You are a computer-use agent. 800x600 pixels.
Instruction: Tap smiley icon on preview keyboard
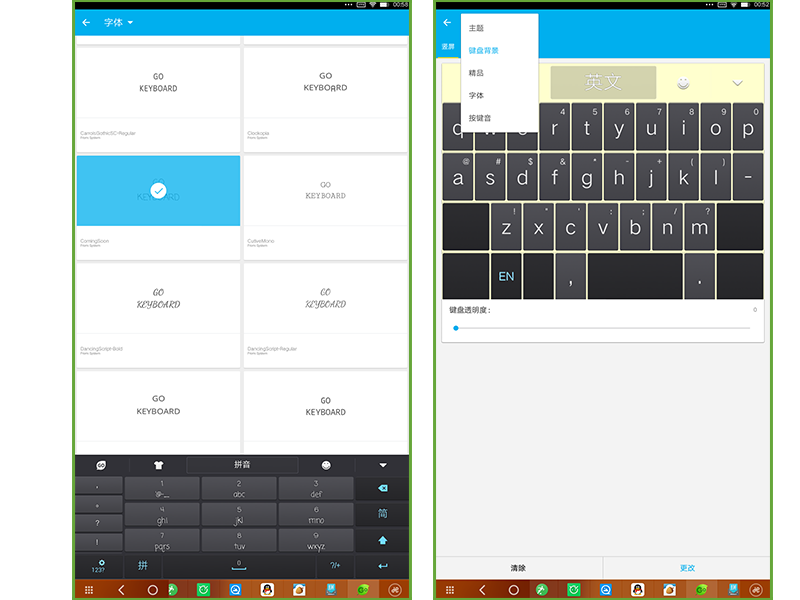pyautogui.click(x=683, y=83)
